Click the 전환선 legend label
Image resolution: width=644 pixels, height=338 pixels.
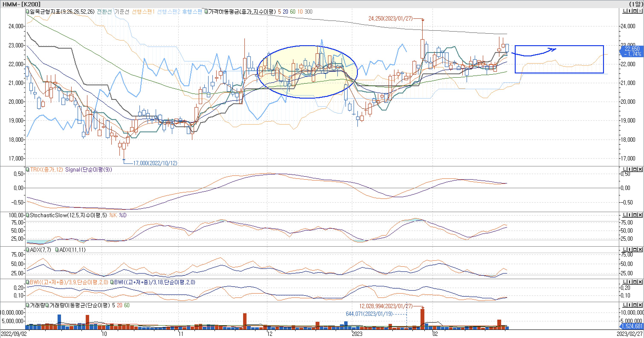(104, 12)
